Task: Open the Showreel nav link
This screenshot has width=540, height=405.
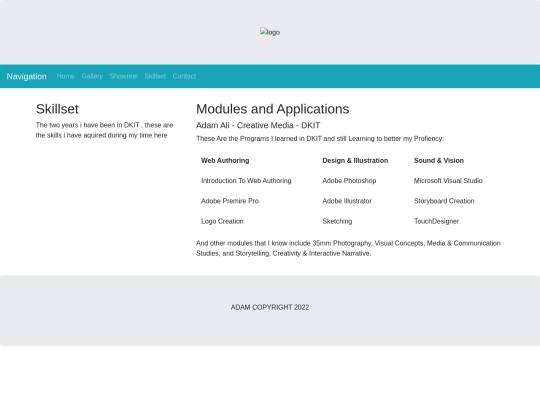Action: coord(124,76)
